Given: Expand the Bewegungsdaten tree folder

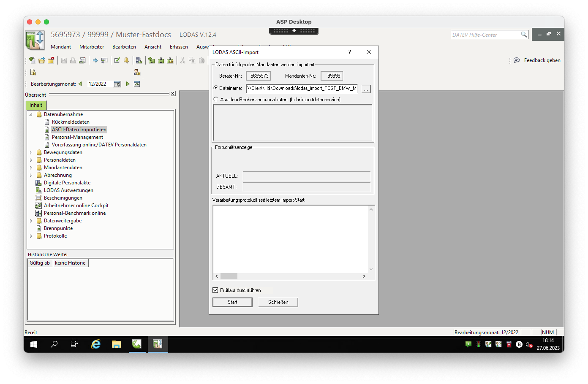Looking at the screenshot, I should click(x=31, y=152).
